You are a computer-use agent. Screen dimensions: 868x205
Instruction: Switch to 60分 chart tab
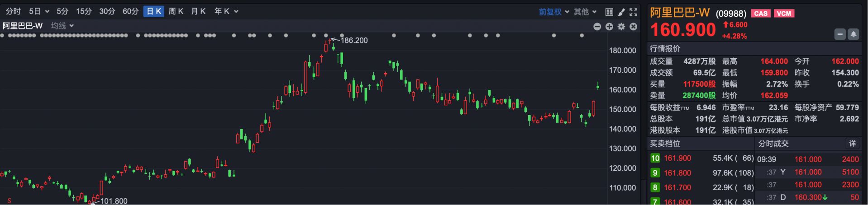130,11
